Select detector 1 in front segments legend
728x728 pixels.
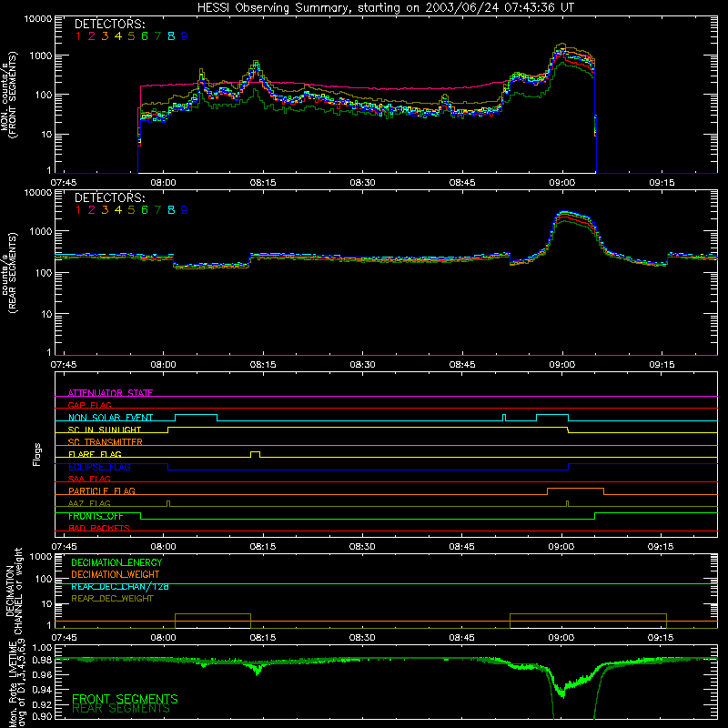coord(78,36)
